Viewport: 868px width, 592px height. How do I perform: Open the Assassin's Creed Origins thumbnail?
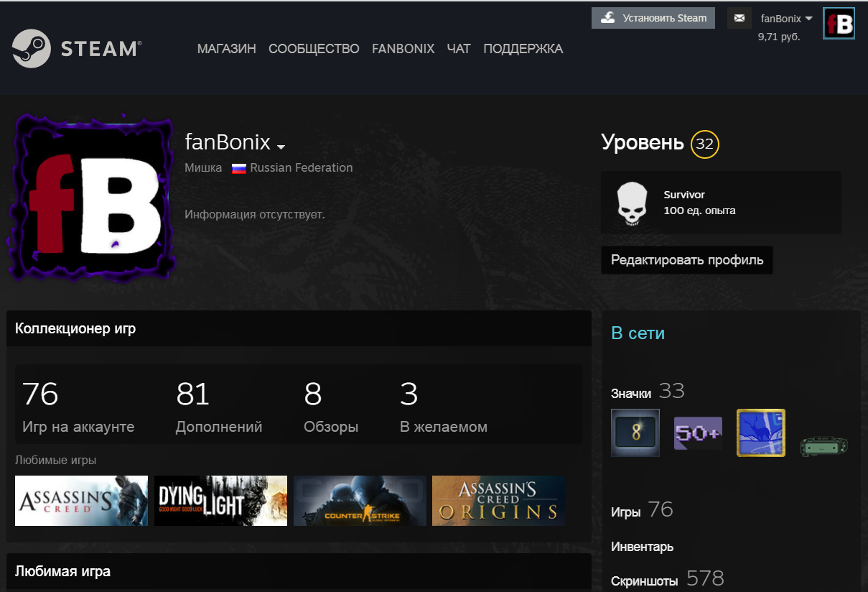pyautogui.click(x=498, y=501)
